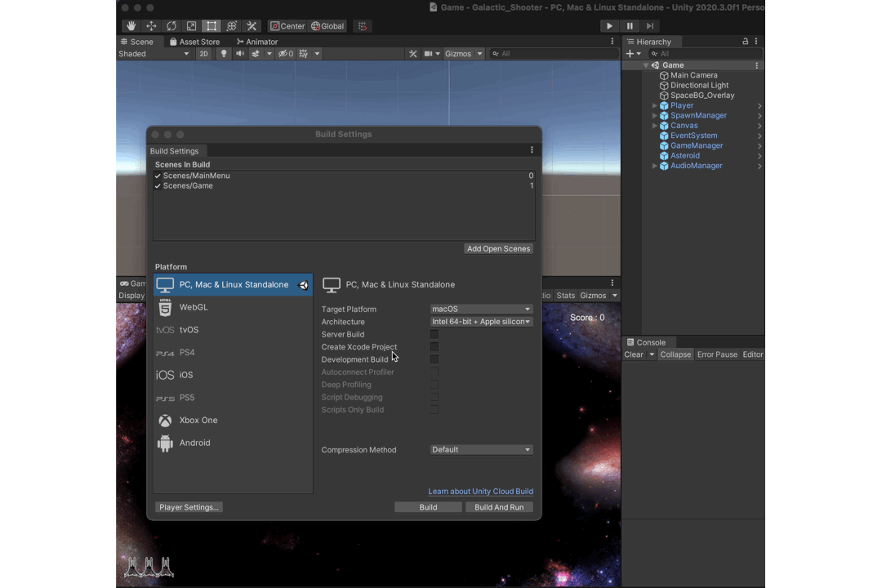Select the combined Transform tool
Viewport: 882px width, 588px height.
232,26
